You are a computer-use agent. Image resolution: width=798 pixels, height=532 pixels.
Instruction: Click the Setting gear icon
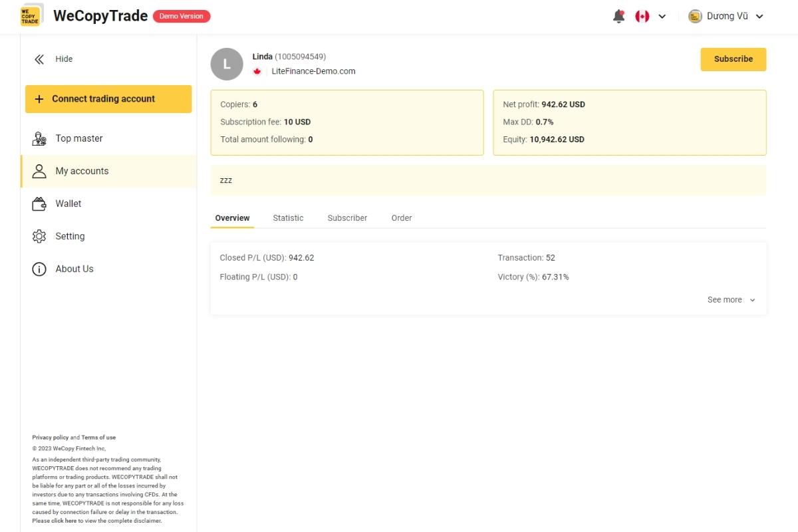39,236
